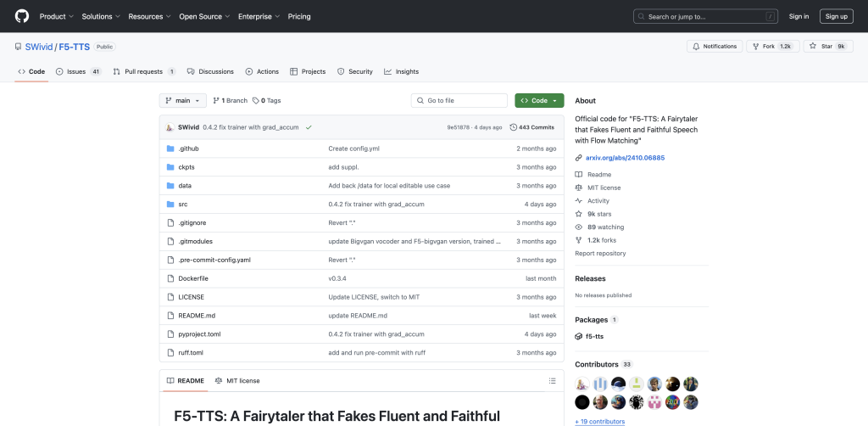Expand the Product menu
Image resolution: width=868 pixels, height=426 pixels.
tap(57, 17)
